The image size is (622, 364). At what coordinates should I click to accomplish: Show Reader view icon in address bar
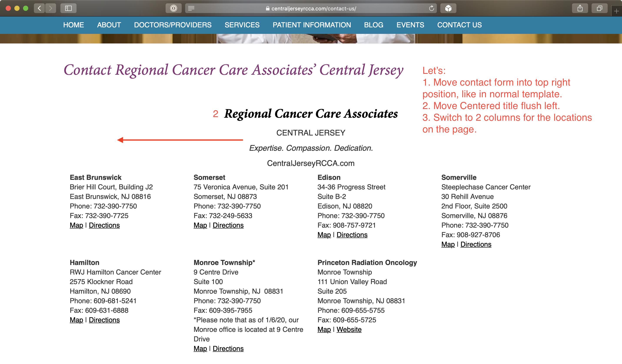point(191,8)
